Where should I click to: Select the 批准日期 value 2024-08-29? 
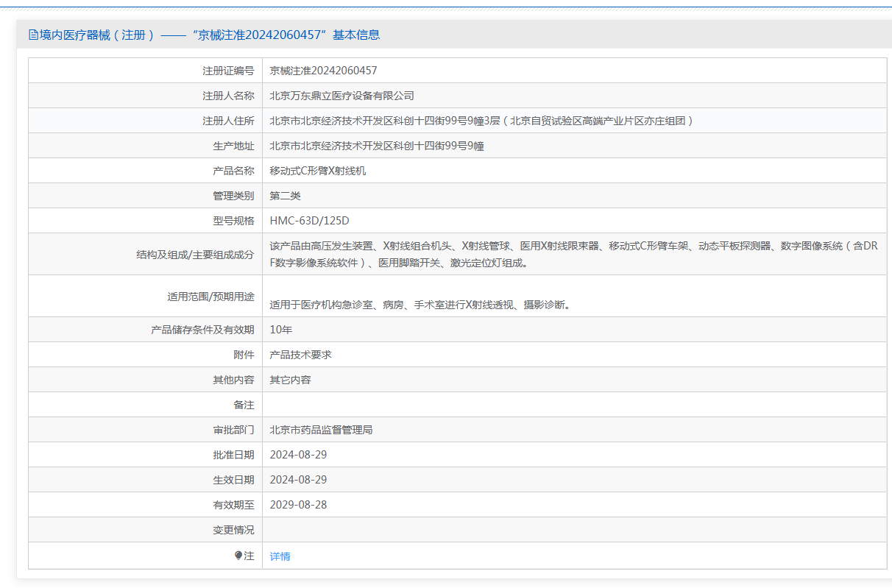click(298, 455)
